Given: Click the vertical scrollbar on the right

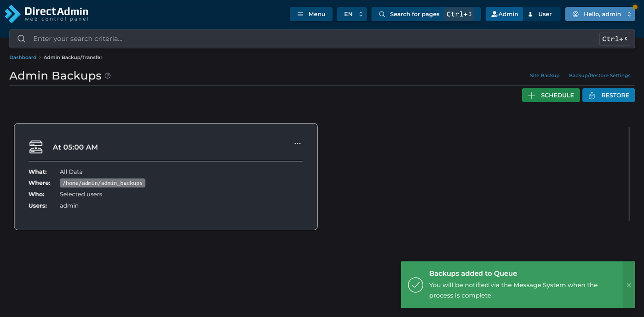Looking at the screenshot, I should [629, 174].
